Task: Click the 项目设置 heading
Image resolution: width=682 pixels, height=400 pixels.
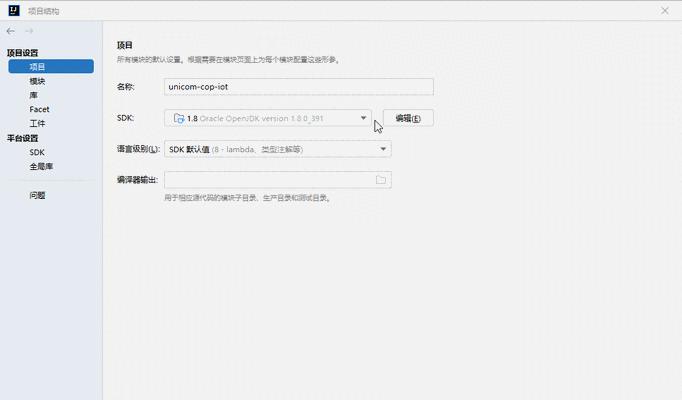Action: pos(23,53)
